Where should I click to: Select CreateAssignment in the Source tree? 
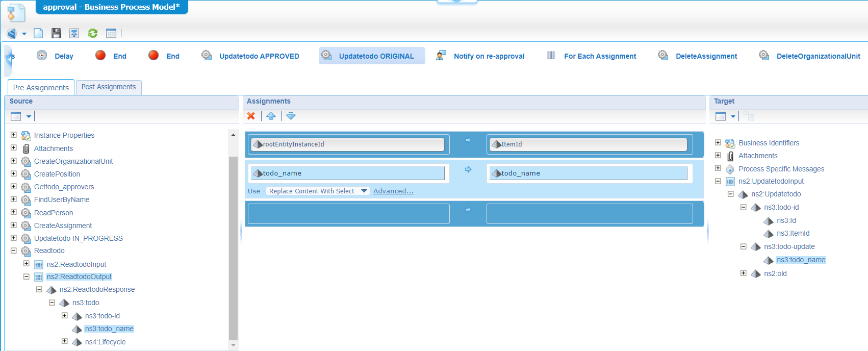(x=63, y=225)
